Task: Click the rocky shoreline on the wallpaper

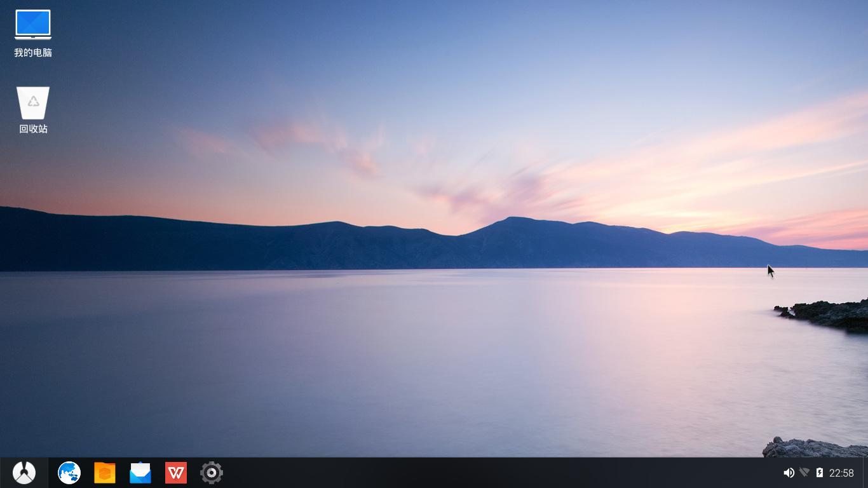Action: (x=826, y=313)
